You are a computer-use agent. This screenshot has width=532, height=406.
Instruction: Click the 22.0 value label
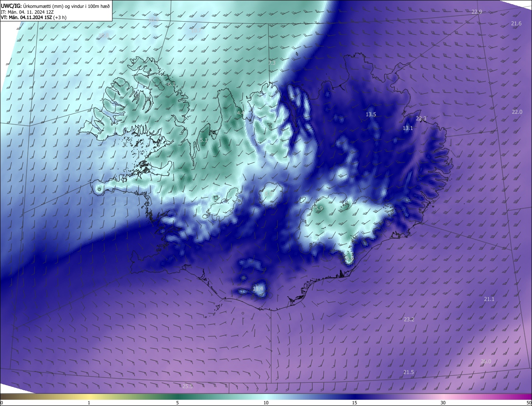517,112
